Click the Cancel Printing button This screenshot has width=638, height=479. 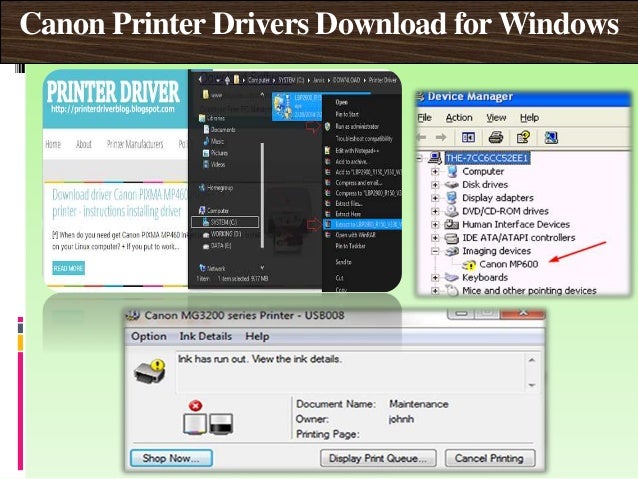(489, 458)
